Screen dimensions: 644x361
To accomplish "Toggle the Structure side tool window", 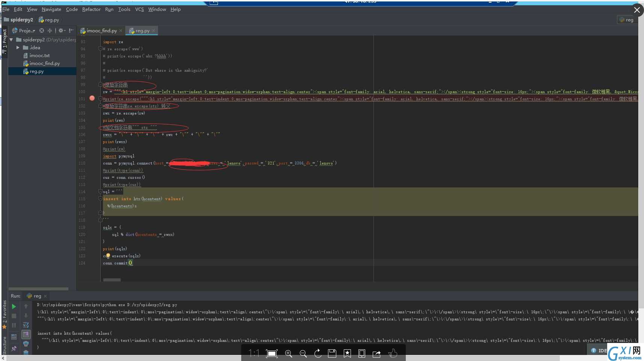I will [x=5, y=346].
